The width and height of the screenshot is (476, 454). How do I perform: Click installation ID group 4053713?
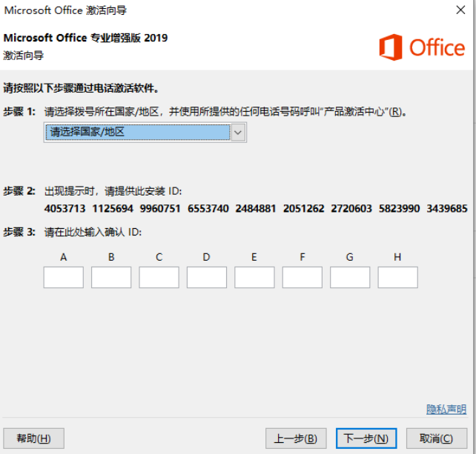(x=65, y=209)
